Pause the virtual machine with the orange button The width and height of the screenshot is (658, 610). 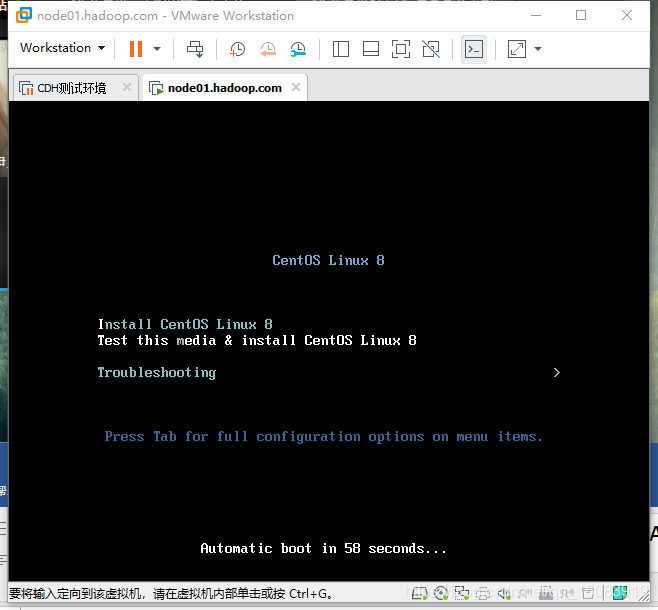click(x=136, y=49)
